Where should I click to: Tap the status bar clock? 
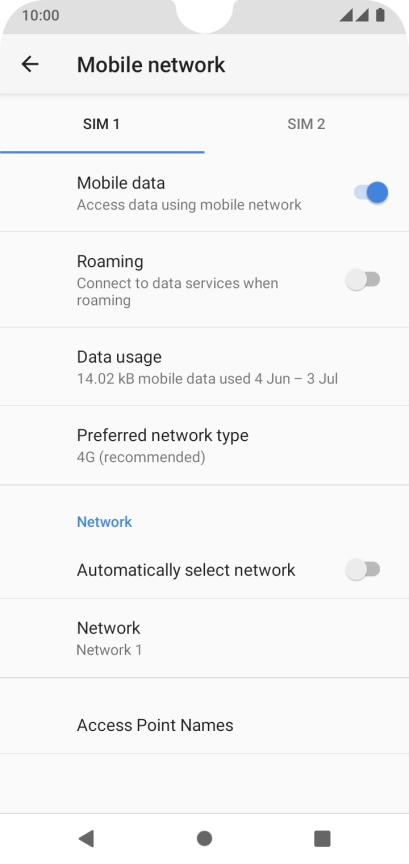[40, 15]
